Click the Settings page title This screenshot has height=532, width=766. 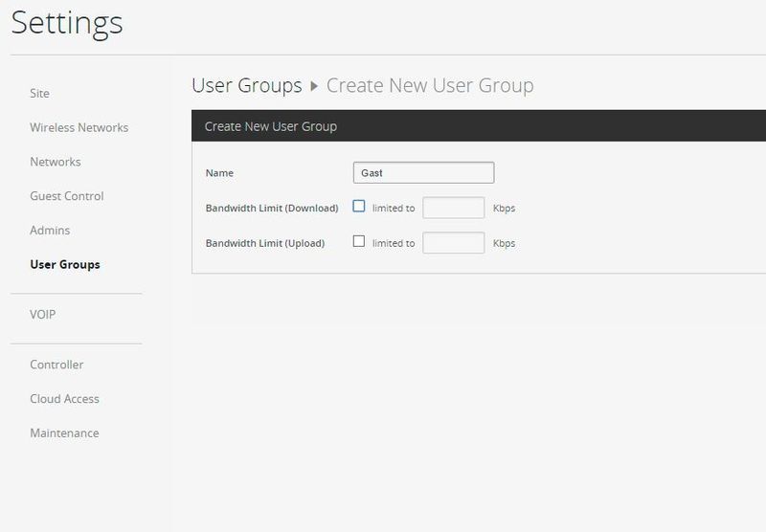[x=67, y=23]
